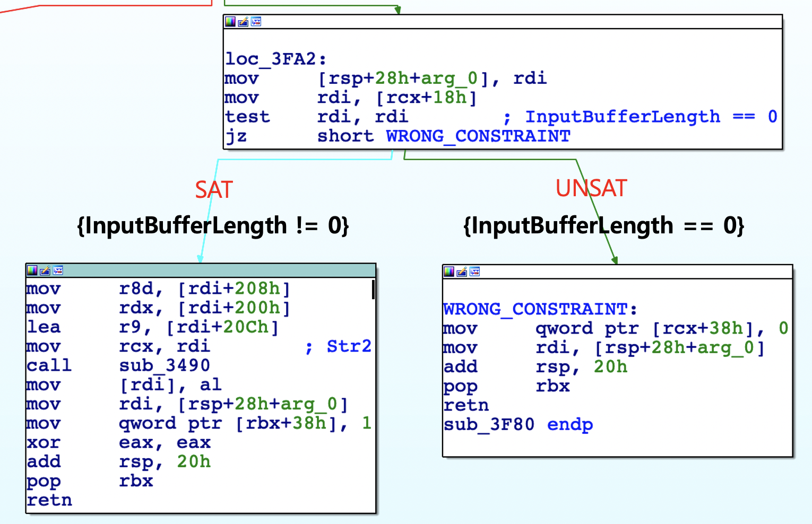The height and width of the screenshot is (524, 812).
Task: Click the SAT edge label
Action: [214, 189]
